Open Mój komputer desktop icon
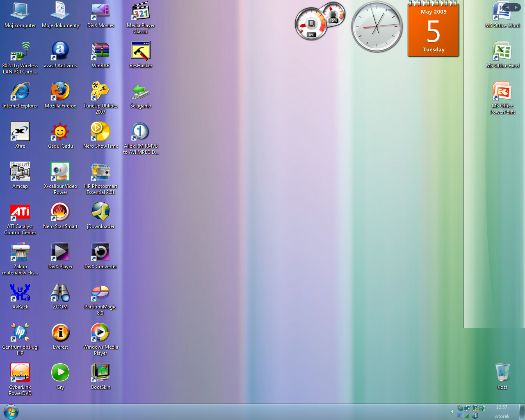Image resolution: width=525 pixels, height=420 pixels. pyautogui.click(x=20, y=15)
